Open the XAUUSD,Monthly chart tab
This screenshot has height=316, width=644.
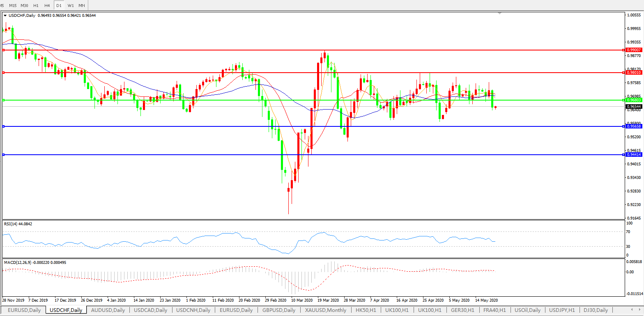(326, 310)
